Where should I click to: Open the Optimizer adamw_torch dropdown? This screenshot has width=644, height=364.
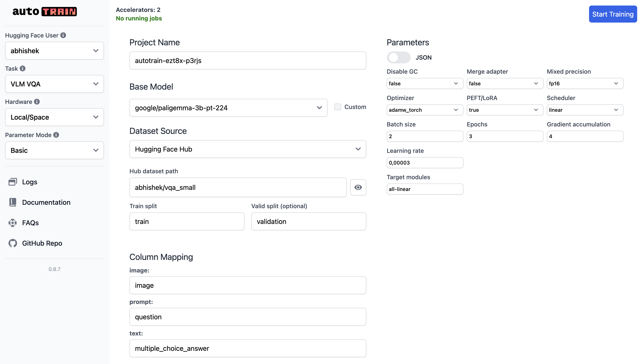point(424,110)
